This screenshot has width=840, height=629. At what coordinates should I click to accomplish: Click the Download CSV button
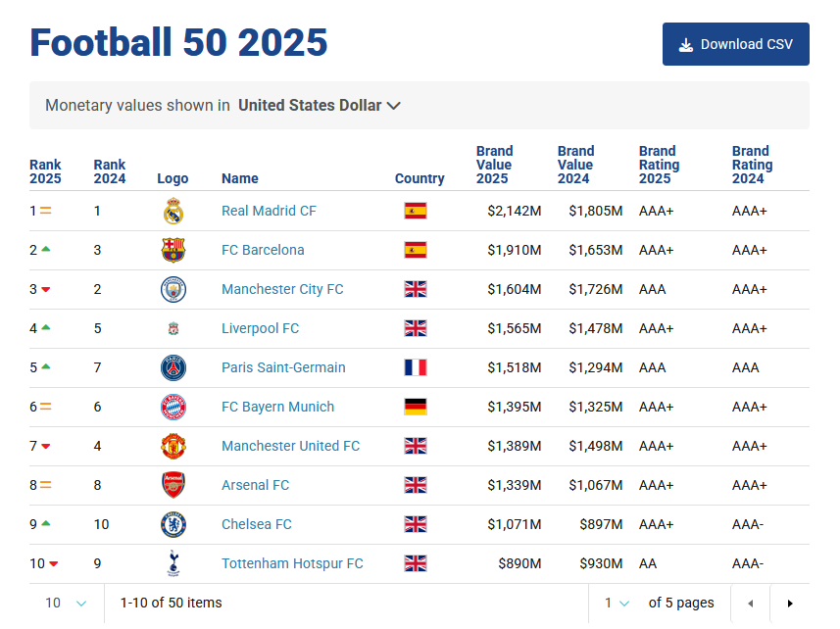click(x=735, y=44)
